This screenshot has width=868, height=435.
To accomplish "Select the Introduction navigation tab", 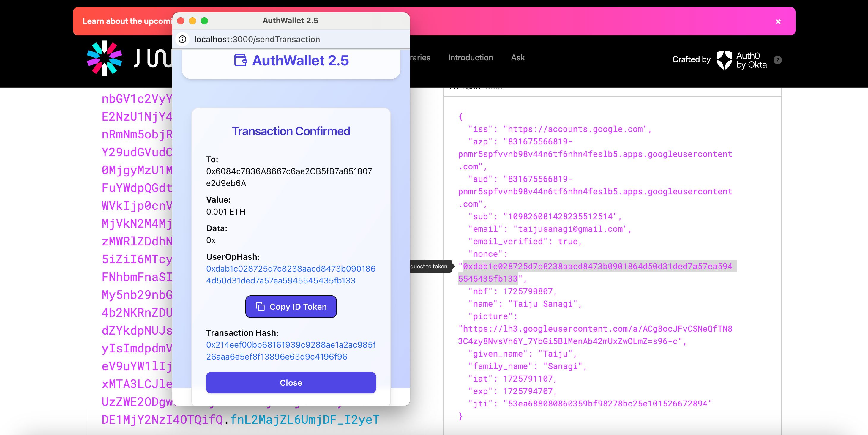I will coord(471,57).
